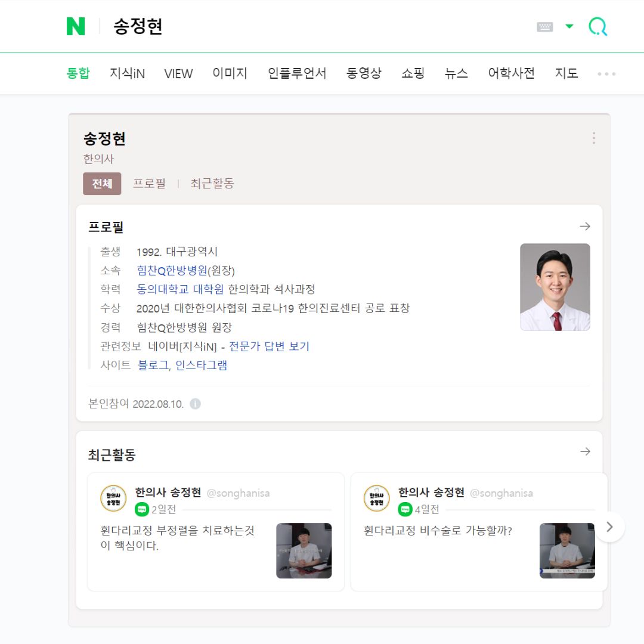Select the 전체 filter button
Viewport: 644px width, 644px height.
tap(102, 184)
